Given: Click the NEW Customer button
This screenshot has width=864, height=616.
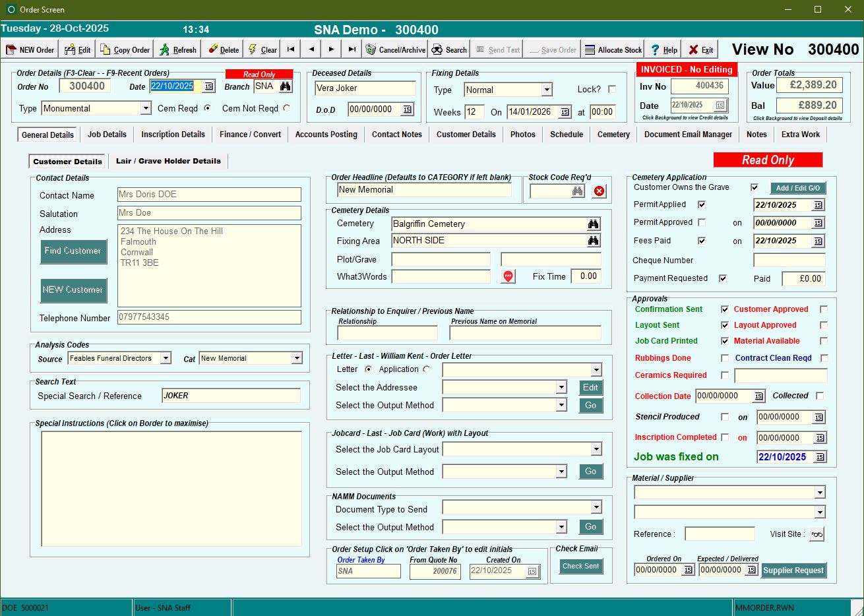Looking at the screenshot, I should 73,290.
